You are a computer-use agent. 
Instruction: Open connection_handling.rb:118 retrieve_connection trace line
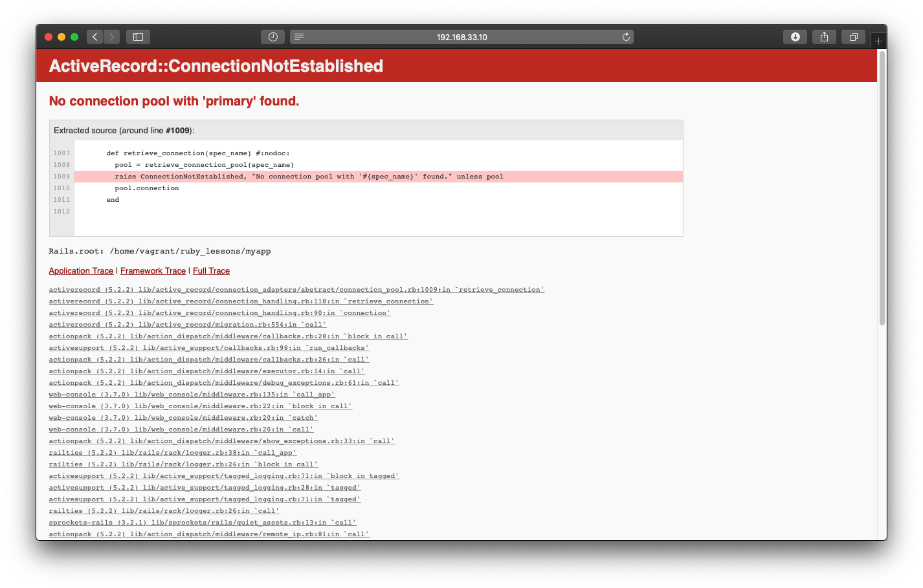[241, 301]
